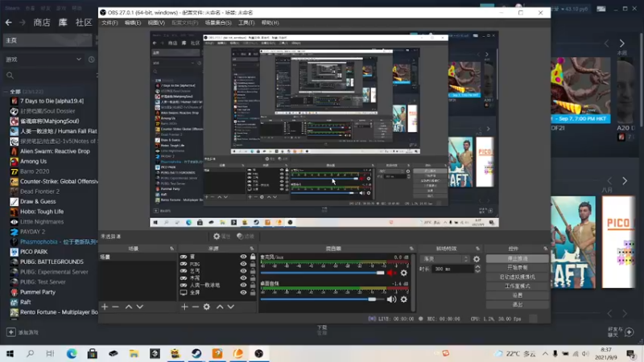Open the 视图(V) menu in OBS
Viewport: 644px width, 362px height.
coord(156,23)
